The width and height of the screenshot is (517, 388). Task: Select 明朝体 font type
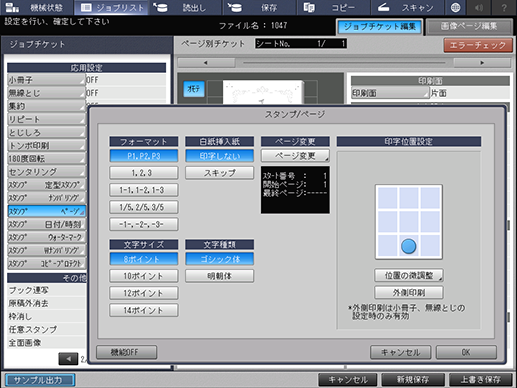tap(220, 276)
